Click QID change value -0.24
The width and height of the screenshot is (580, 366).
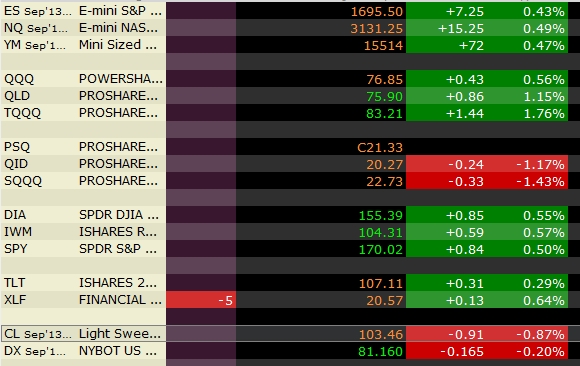click(466, 164)
